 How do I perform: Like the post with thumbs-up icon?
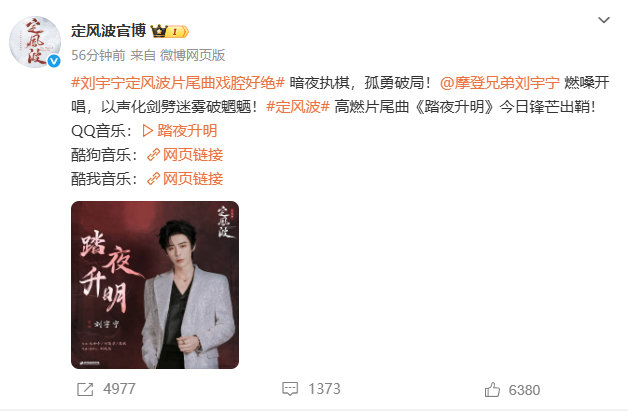[492, 390]
